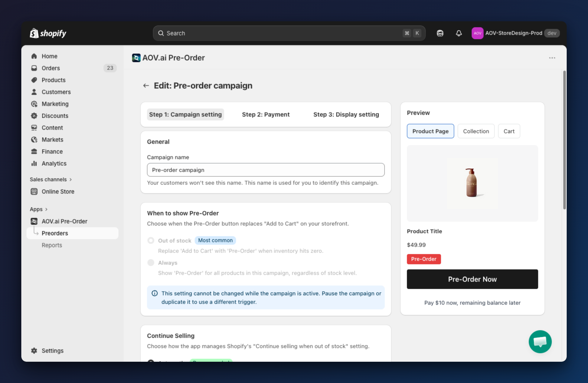Open the store account menu AOV-StoreDesign-Prod
588x383 pixels.
pyautogui.click(x=515, y=33)
